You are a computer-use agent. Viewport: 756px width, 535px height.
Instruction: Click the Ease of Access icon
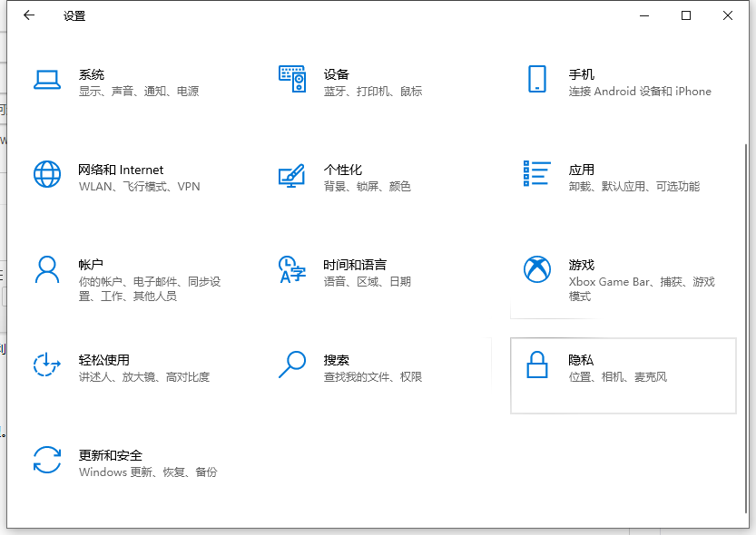click(x=46, y=365)
